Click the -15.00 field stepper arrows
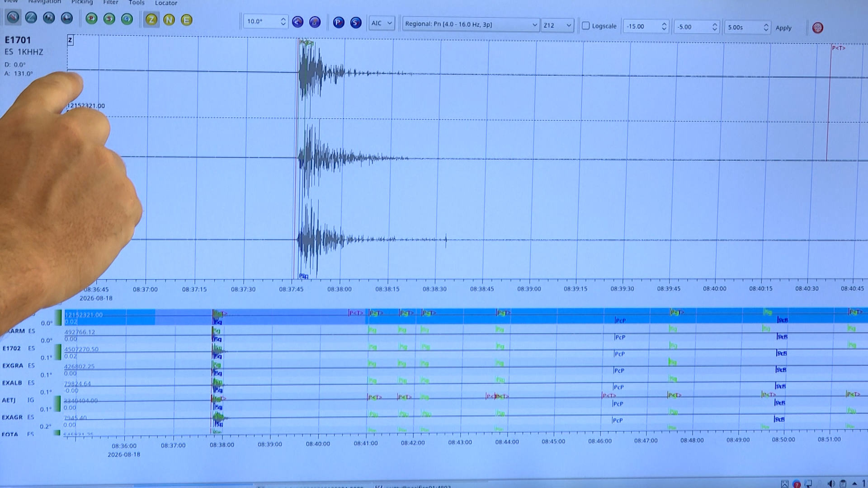The width and height of the screenshot is (868, 488). click(664, 26)
